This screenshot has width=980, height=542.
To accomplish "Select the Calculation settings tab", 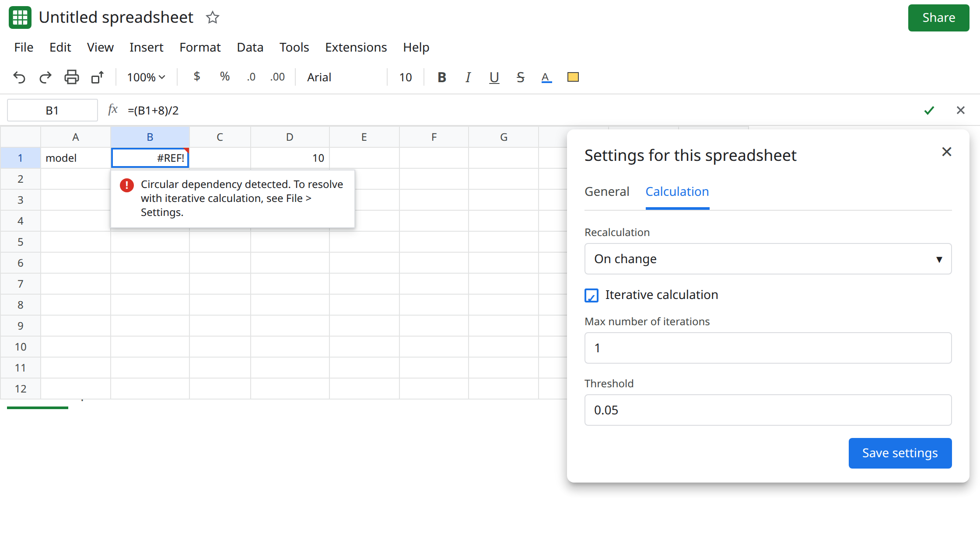I will pos(677,191).
